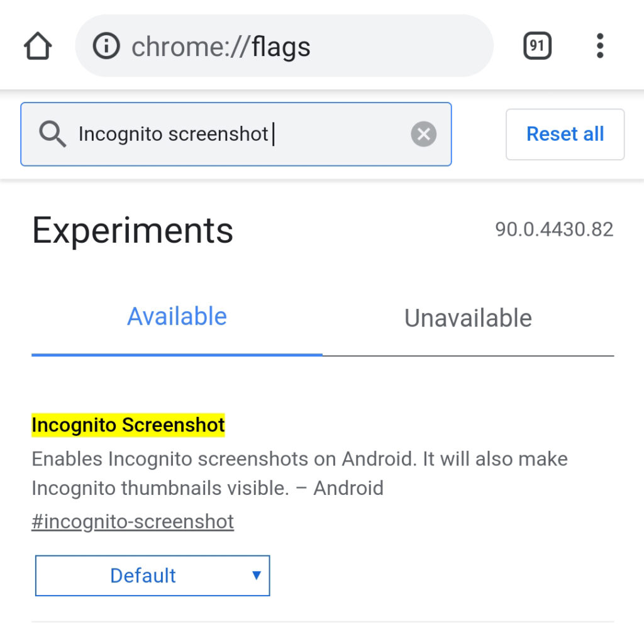Clear the flag search text
The image size is (644, 644).
coord(423,134)
